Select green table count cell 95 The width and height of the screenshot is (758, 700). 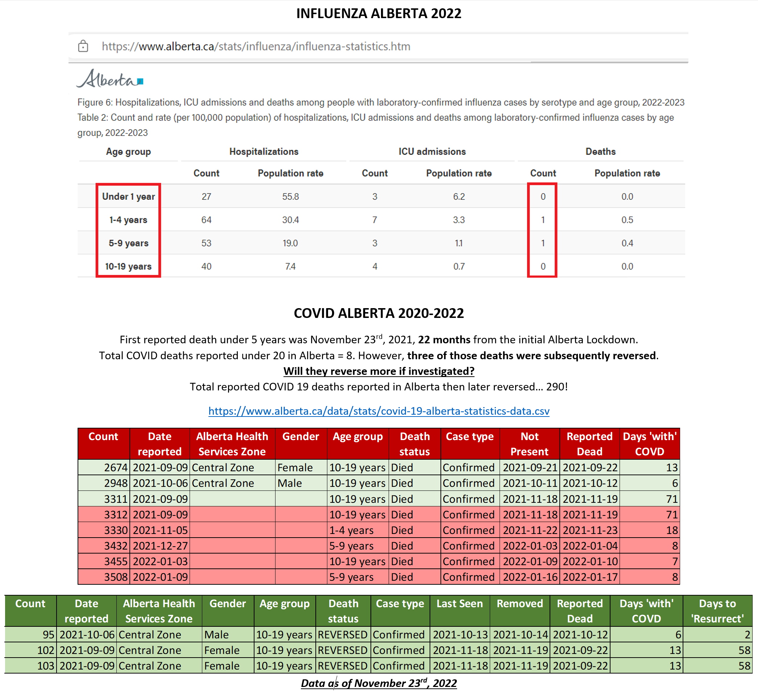(x=31, y=634)
